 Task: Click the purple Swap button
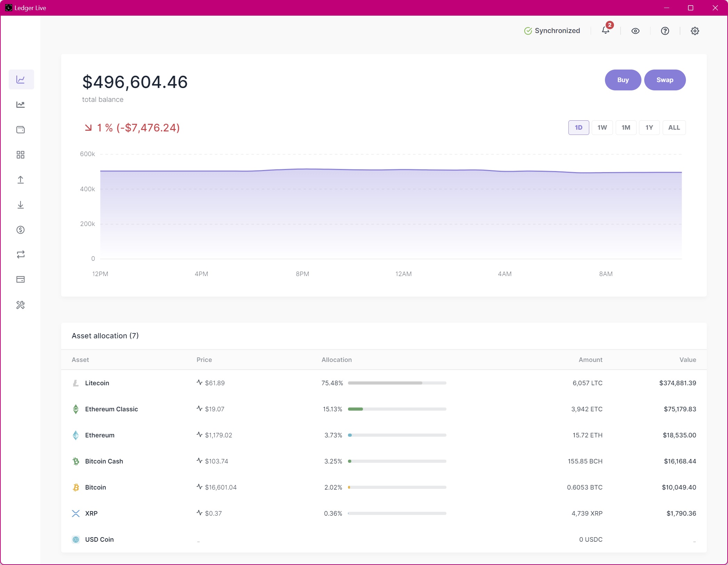[665, 80]
